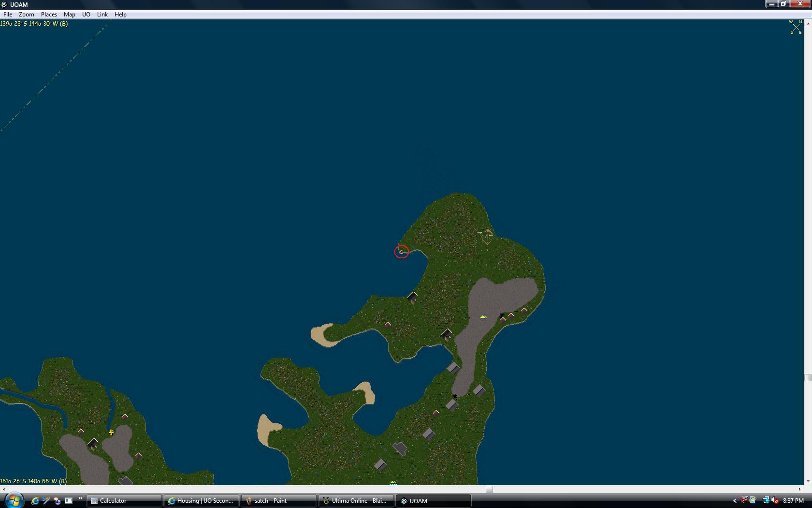Image resolution: width=812 pixels, height=508 pixels.
Task: Click the yellow tent marker near gray terrain
Action: (483, 316)
